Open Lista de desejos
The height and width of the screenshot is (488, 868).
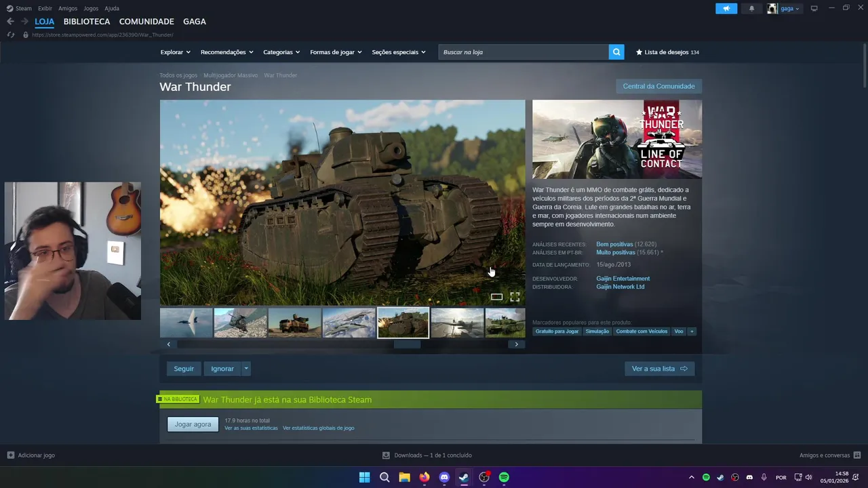pyautogui.click(x=667, y=52)
